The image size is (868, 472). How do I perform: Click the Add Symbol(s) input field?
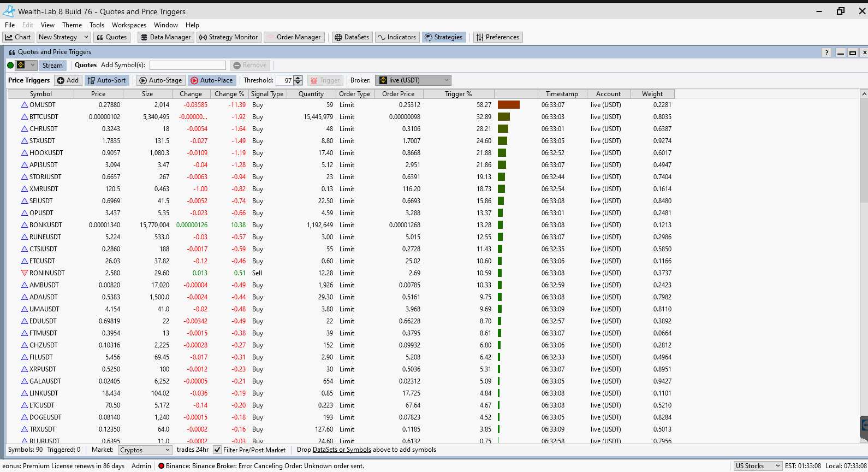pyautogui.click(x=187, y=65)
